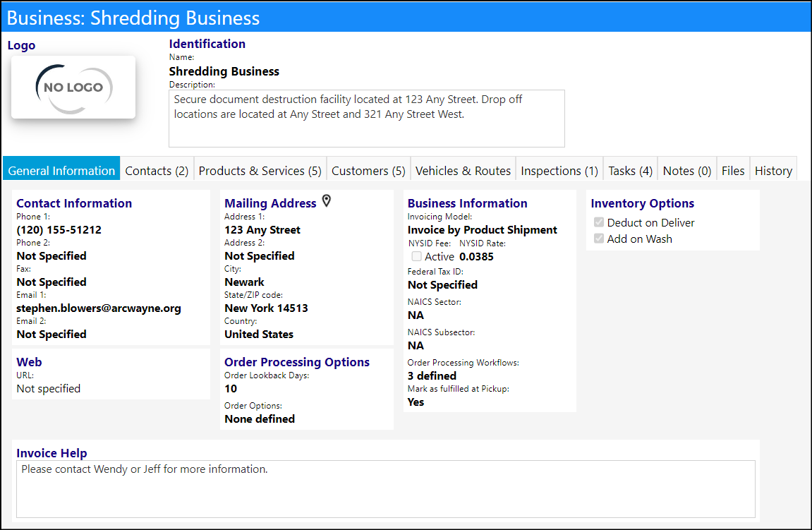Toggle the Deduct on Deliver checkbox
Viewport: 812px width, 530px height.
[599, 222]
